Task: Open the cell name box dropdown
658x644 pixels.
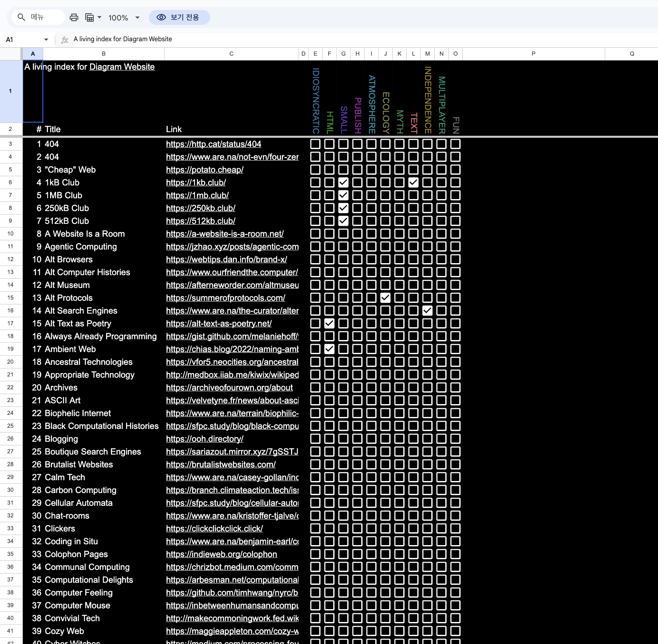Action: 46,39
